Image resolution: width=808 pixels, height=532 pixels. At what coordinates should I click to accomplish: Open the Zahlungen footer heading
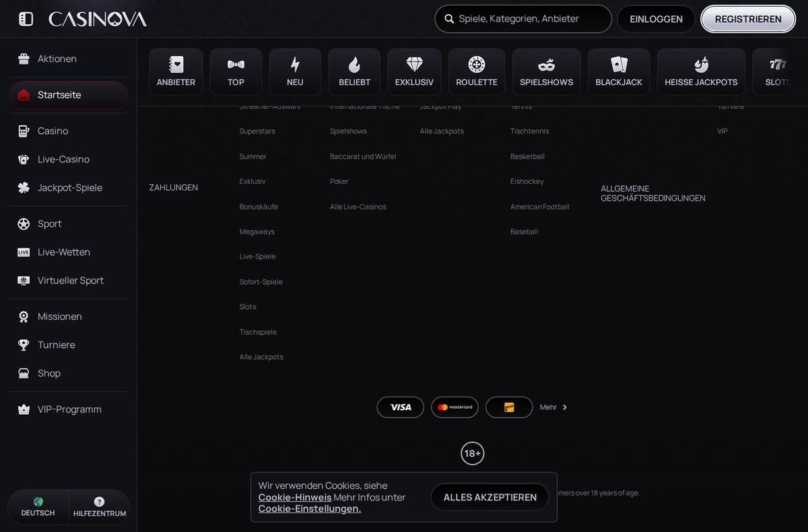(174, 187)
